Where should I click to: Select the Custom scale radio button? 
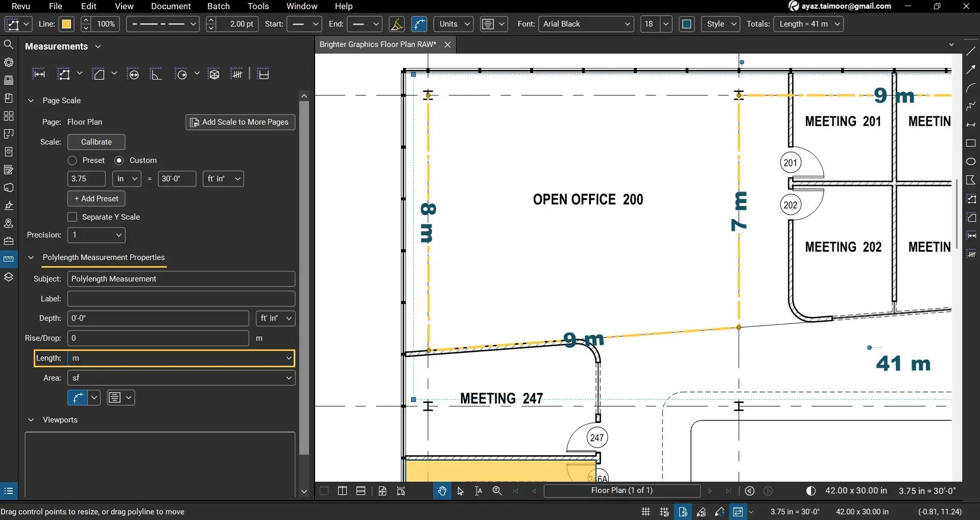coord(119,160)
